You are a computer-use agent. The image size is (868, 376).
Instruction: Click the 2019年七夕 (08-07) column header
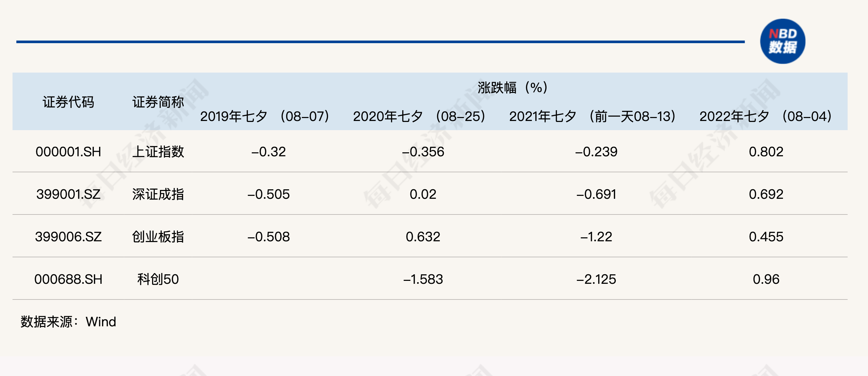point(265,116)
